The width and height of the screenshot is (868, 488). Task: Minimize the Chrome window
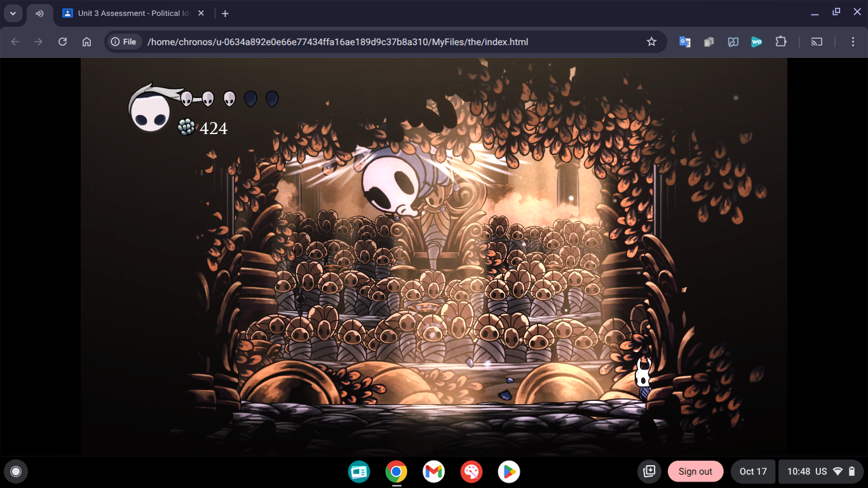[x=816, y=13]
